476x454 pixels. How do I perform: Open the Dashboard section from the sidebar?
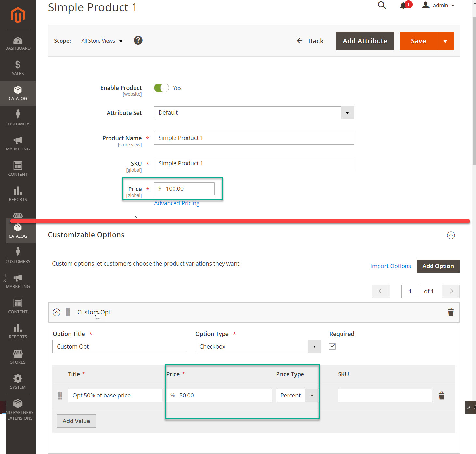coord(18,44)
